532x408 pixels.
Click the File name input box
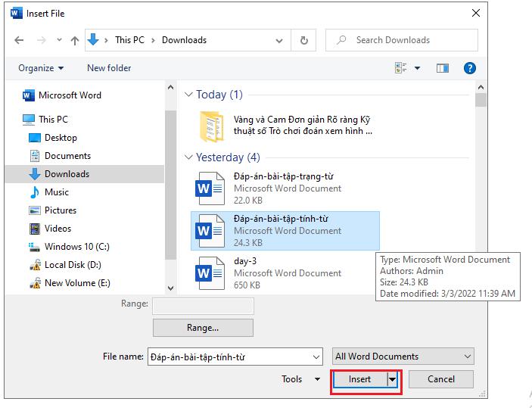coord(235,357)
